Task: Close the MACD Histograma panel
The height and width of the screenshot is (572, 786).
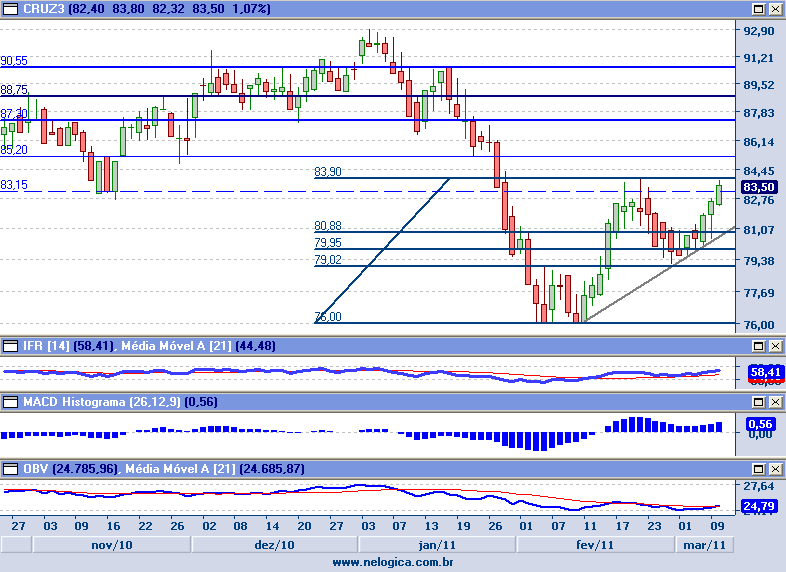Action: tap(776, 402)
